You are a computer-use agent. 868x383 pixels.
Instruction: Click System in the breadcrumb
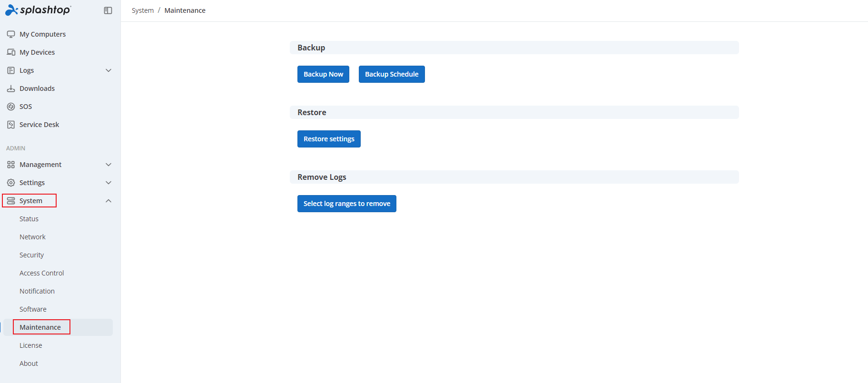pos(143,10)
